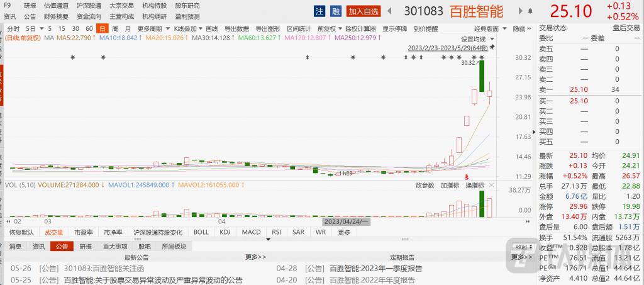Collapse the lower panel divider triangle
The image size is (644, 285).
pos(268,239)
